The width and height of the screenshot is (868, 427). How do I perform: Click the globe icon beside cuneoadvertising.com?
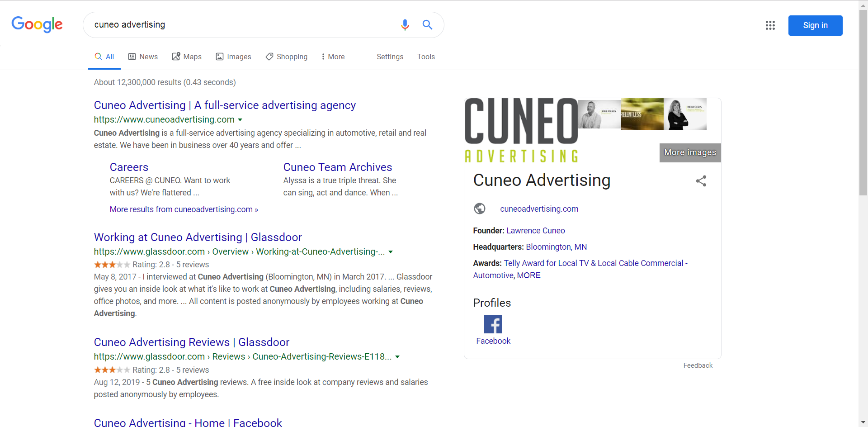[x=480, y=209]
